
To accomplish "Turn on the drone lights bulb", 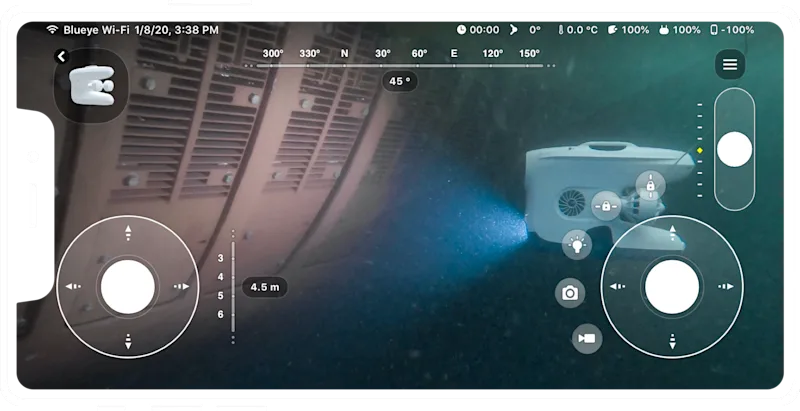I will point(577,244).
